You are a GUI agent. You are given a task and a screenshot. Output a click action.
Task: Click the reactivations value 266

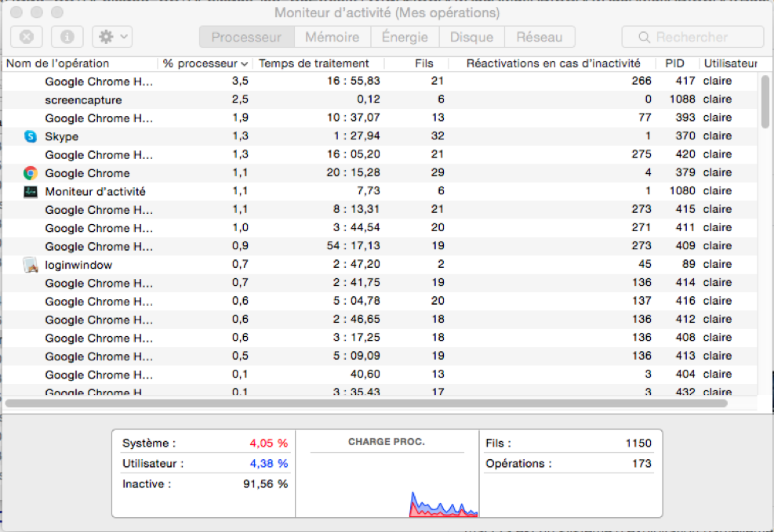point(641,81)
